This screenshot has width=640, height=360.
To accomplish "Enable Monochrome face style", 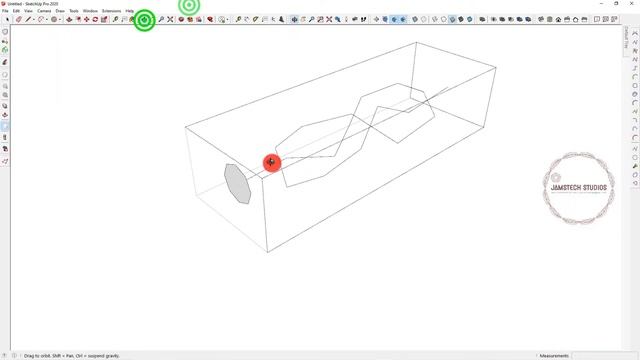I will pyautogui.click(x=470, y=19).
